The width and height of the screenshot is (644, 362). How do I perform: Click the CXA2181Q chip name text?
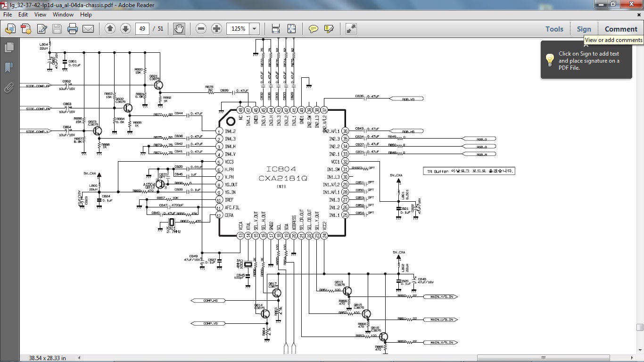click(x=283, y=178)
